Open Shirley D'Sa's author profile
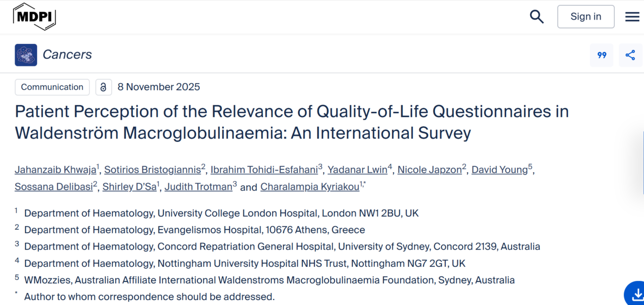The image size is (644, 305). (129, 187)
